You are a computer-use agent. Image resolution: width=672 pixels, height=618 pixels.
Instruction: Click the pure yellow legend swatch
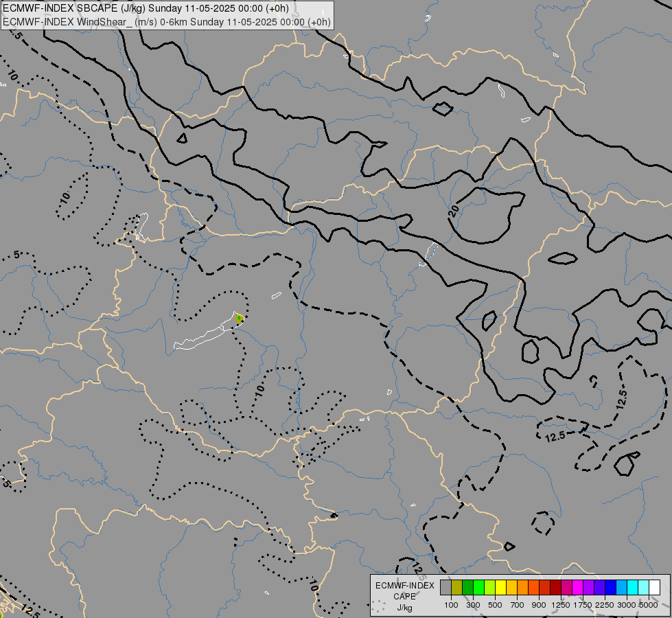[x=500, y=588]
